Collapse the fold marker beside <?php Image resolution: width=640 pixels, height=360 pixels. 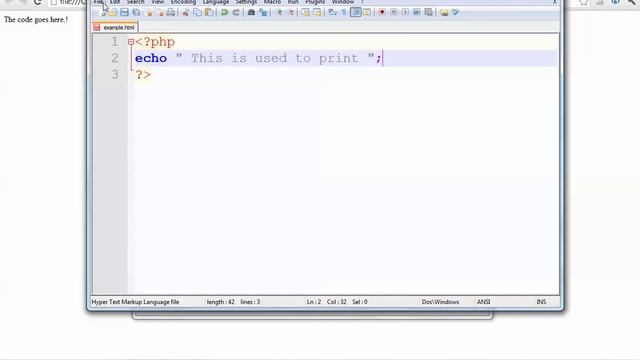[131, 42]
